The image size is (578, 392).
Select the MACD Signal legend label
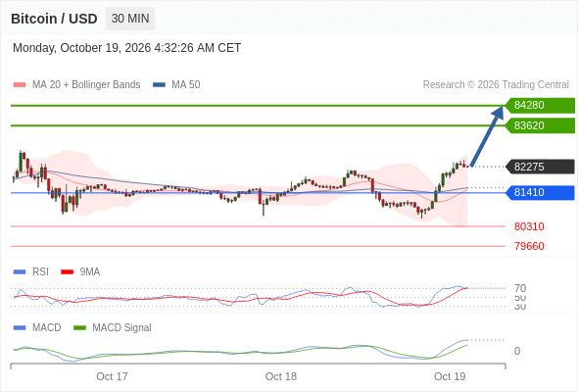point(121,327)
